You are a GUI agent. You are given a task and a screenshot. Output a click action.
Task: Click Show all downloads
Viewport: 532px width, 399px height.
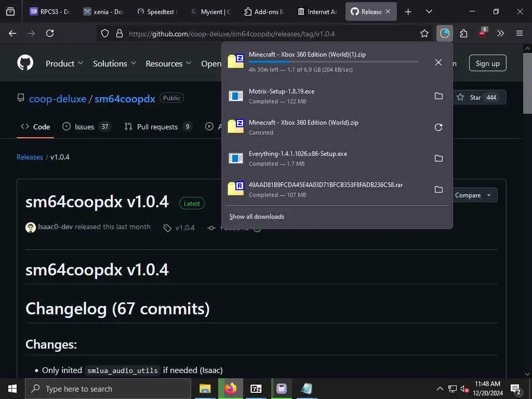pos(257,217)
